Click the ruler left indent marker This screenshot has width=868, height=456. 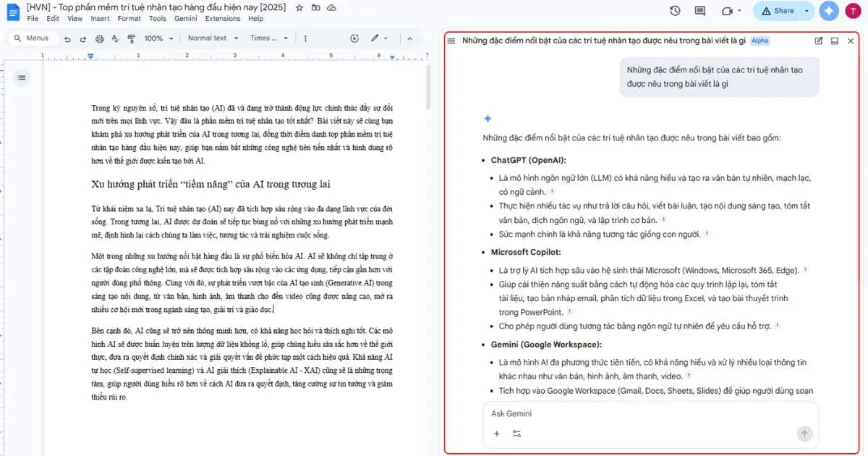(90, 56)
